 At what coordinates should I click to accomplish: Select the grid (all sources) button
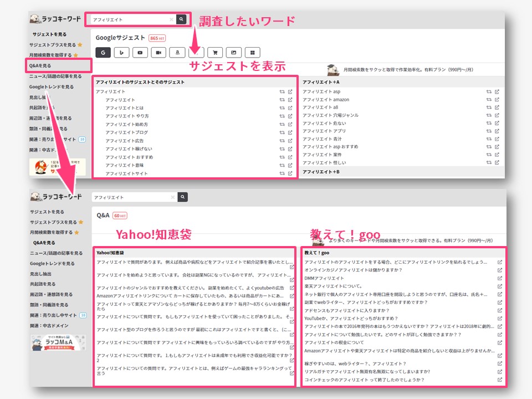[x=253, y=53]
